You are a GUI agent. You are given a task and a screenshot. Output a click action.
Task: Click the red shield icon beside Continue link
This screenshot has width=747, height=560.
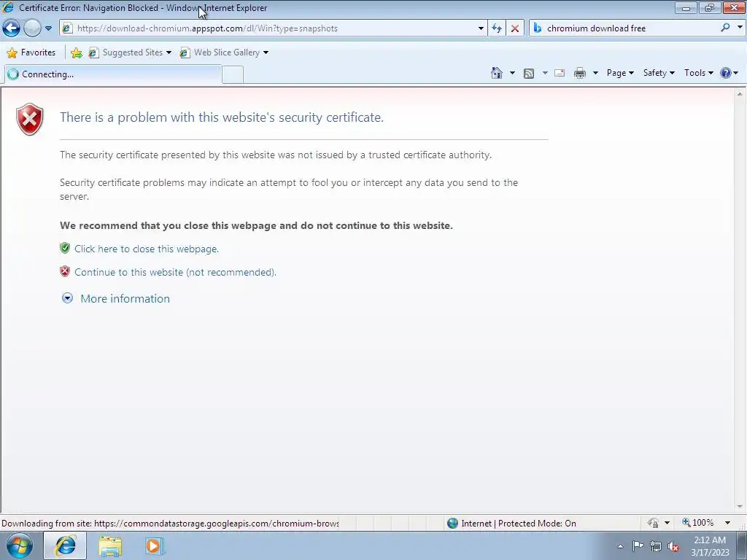point(65,271)
